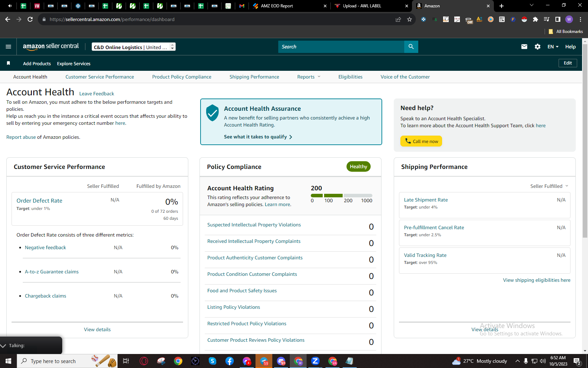This screenshot has height=368, width=588.
Task: Open the messages envelope icon
Action: 524,47
